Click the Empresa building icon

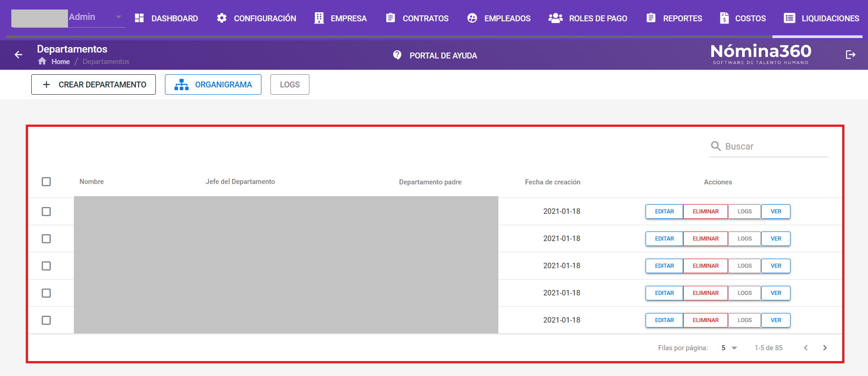(319, 18)
